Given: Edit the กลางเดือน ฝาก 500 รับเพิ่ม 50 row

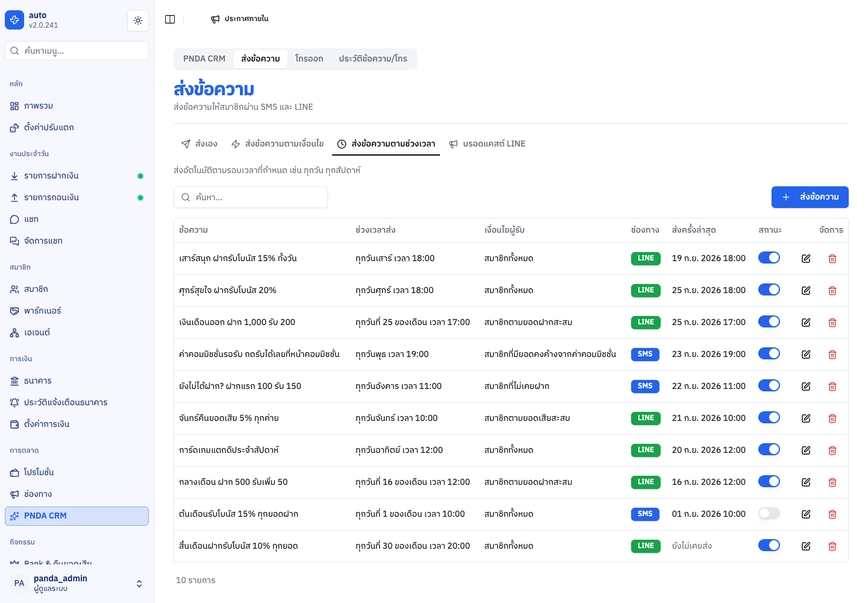Looking at the screenshot, I should point(806,482).
